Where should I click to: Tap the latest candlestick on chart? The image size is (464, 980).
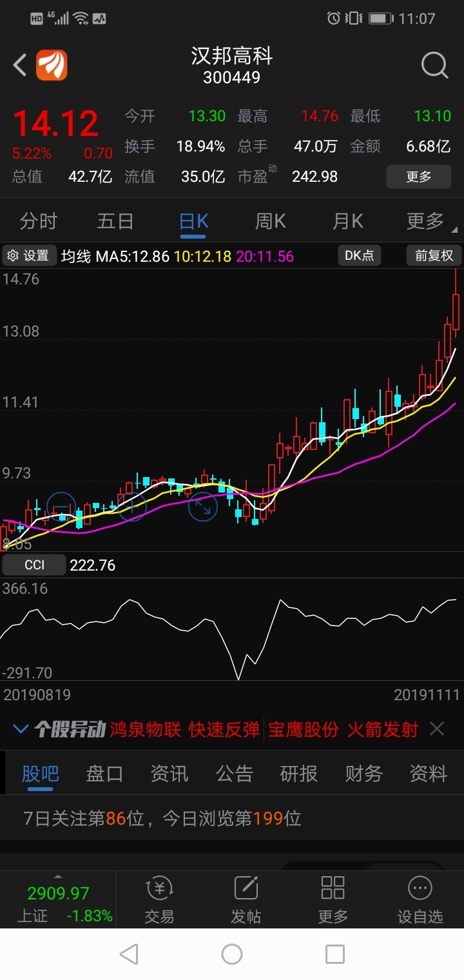[x=456, y=303]
